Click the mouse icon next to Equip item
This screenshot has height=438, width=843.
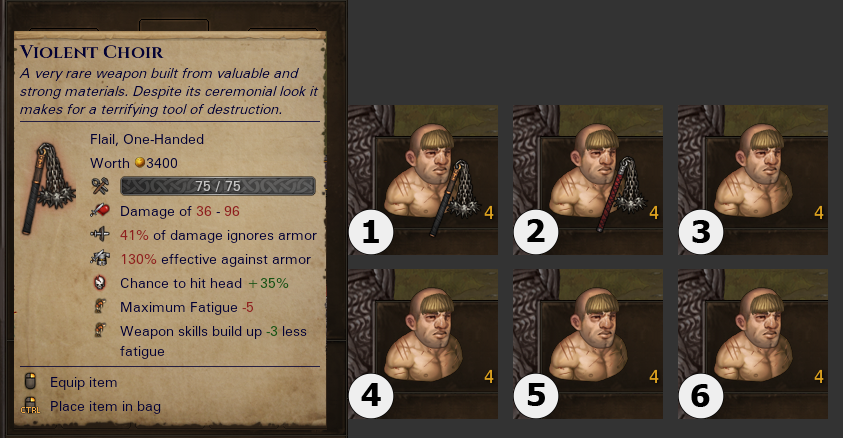tap(31, 382)
